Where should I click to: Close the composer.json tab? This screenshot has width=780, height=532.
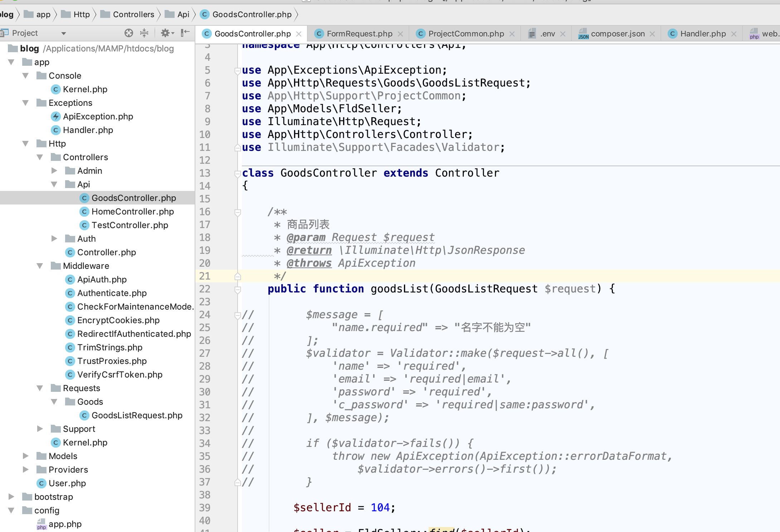(x=652, y=34)
